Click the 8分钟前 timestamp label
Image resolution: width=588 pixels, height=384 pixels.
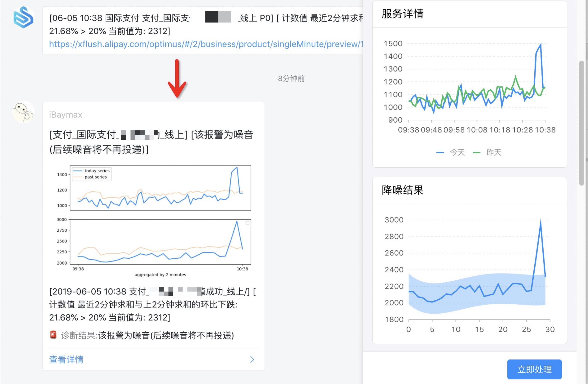[291, 78]
